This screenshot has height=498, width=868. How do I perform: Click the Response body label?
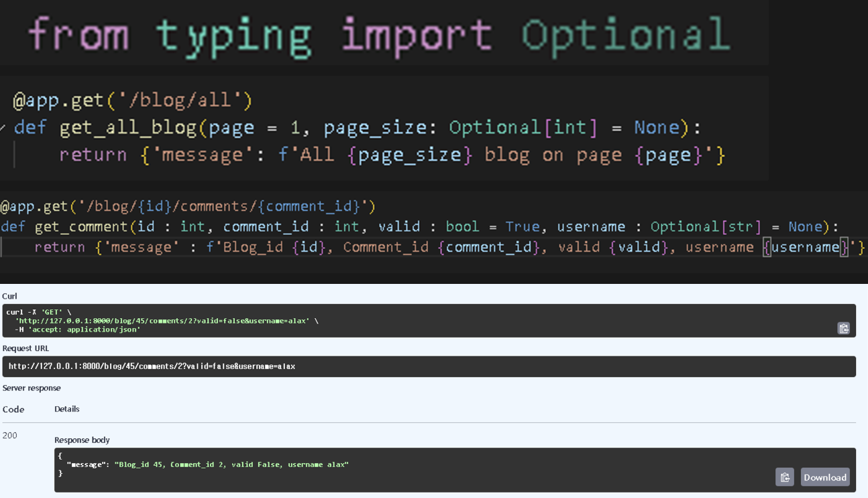tap(82, 440)
